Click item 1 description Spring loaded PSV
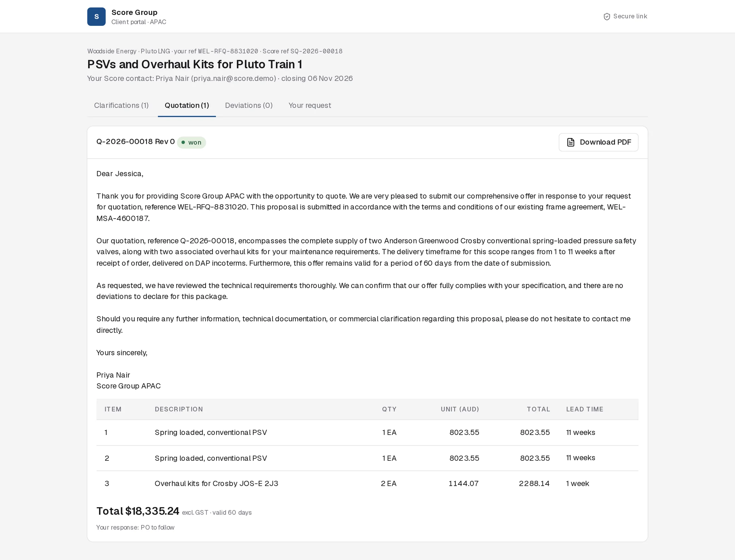Screen dimensions: 735x560 coord(211,432)
